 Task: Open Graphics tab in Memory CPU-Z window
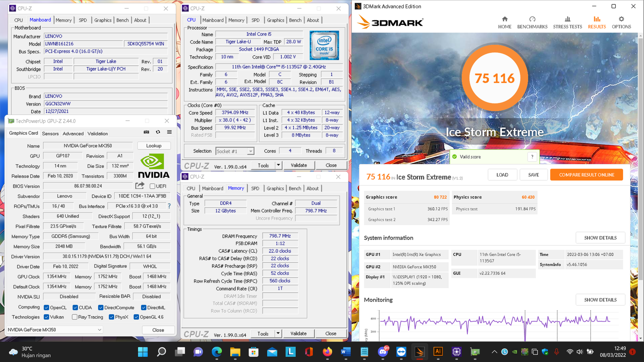(x=275, y=188)
